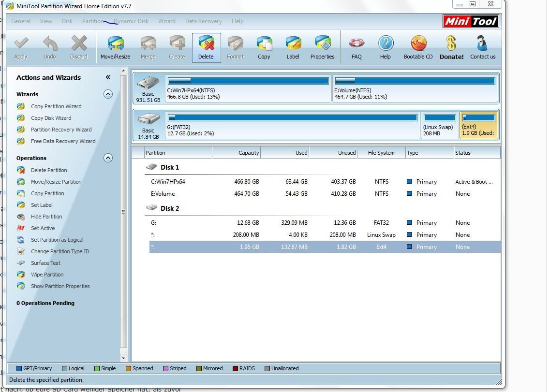
Task: Sort by the File System column header
Action: point(381,153)
